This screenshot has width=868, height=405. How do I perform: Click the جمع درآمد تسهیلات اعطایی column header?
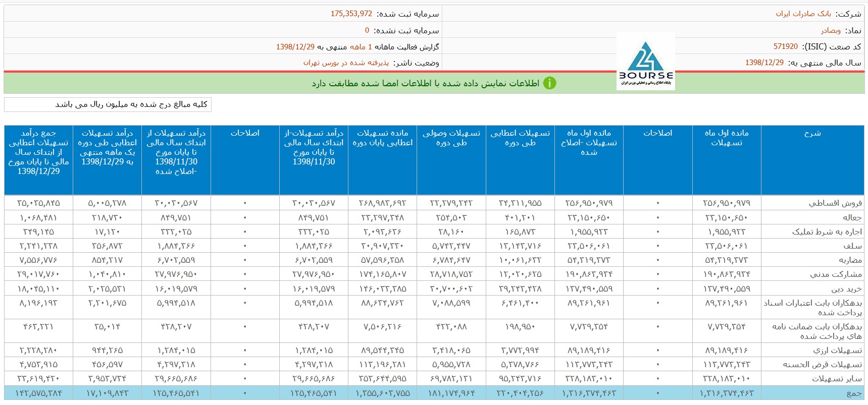coord(38,152)
